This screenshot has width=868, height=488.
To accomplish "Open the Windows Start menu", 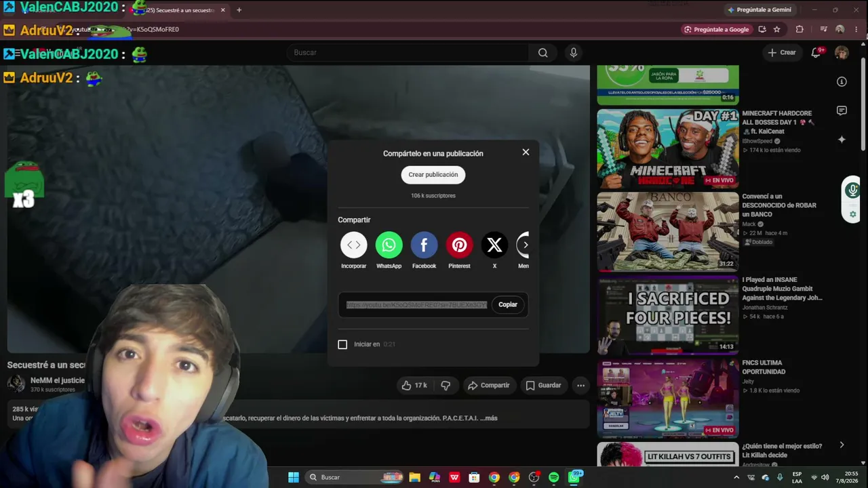I will click(x=294, y=477).
